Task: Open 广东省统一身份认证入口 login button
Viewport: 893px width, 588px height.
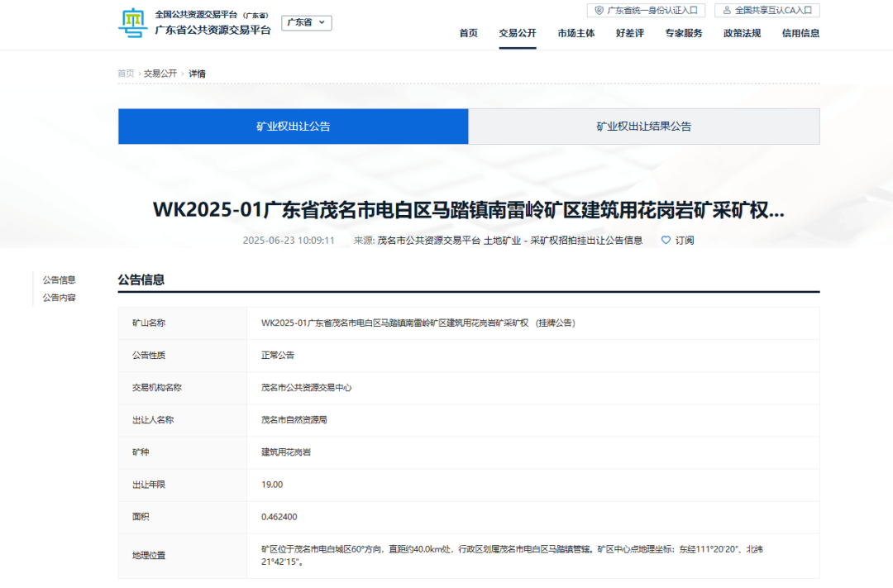Action: [x=647, y=10]
